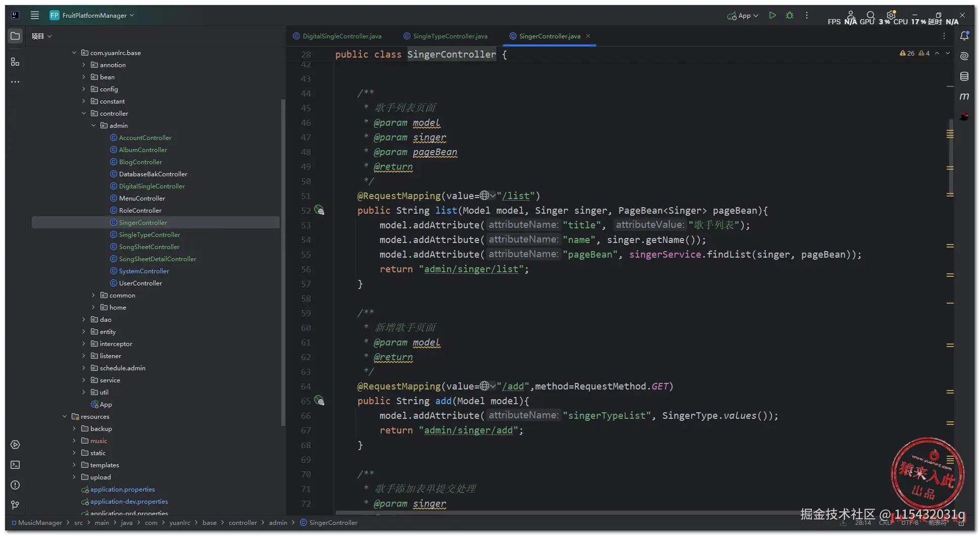Open editor tab options menu
The height and width of the screenshot is (536, 980).
point(944,36)
